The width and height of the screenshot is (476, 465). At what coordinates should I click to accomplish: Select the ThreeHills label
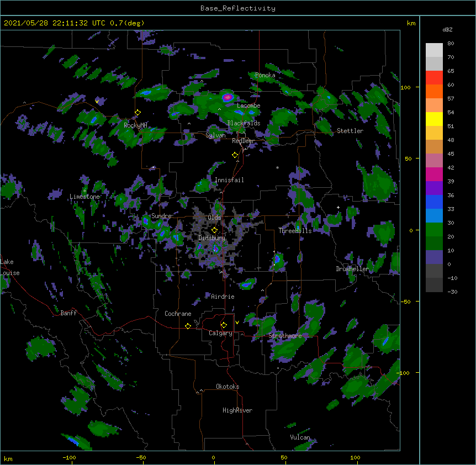[295, 231]
